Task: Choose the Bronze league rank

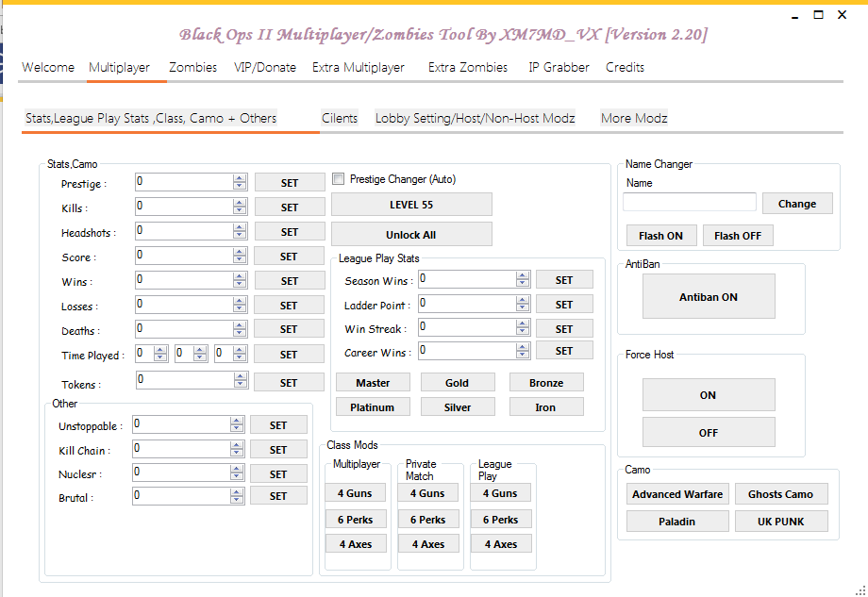Action: [546, 382]
